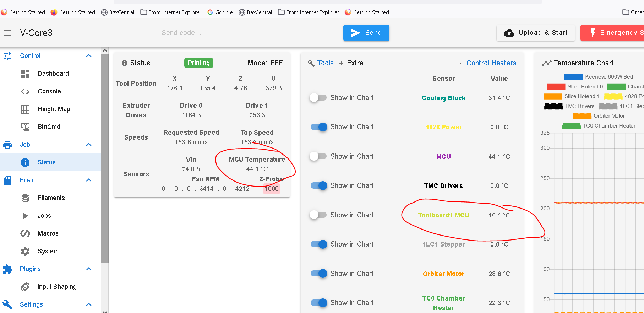Click the cloud upload icon
This screenshot has width=644, height=313.
coord(509,33)
